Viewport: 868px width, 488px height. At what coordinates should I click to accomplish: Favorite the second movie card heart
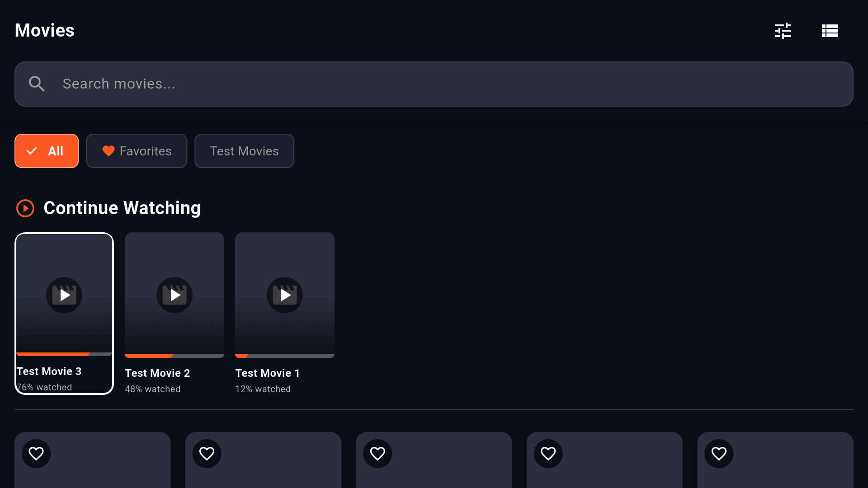pos(207,453)
